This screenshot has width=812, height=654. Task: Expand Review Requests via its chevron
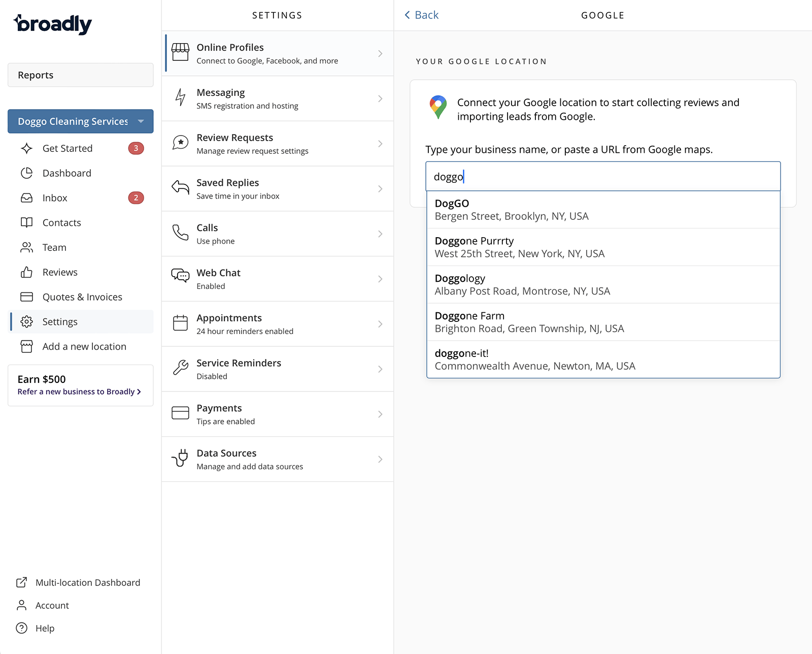[380, 144]
